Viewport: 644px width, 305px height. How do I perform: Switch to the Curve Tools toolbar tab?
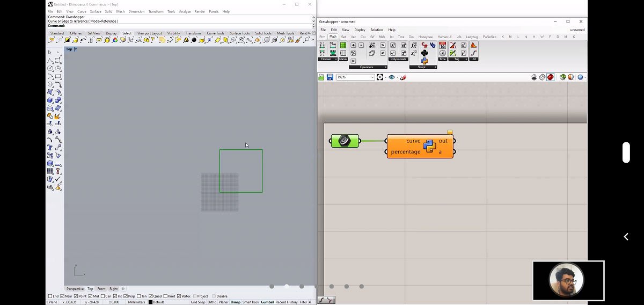click(216, 33)
